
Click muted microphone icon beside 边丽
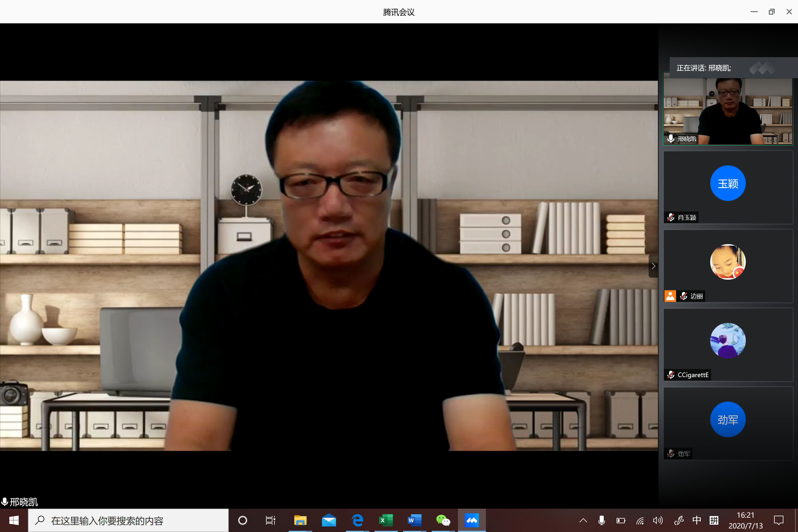tap(683, 296)
